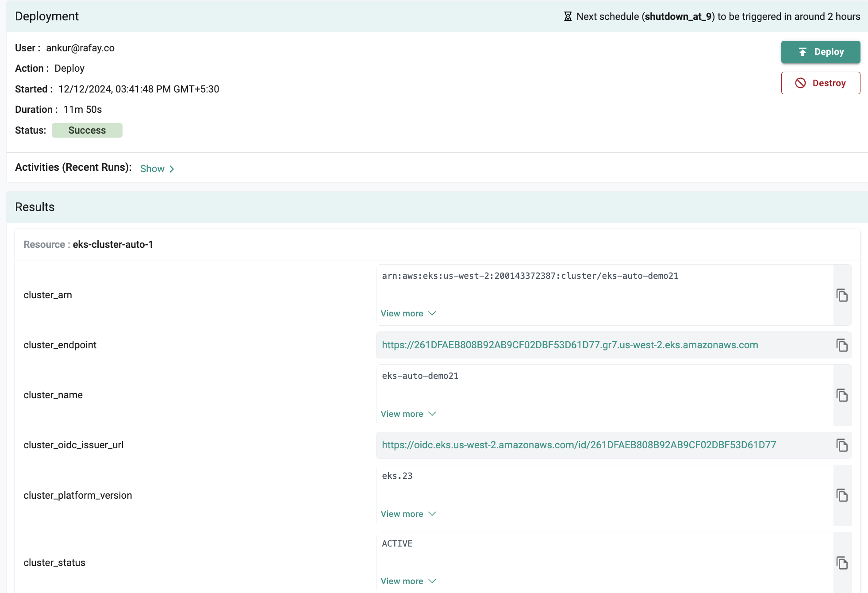
Task: Copy the cluster_status value
Action: click(x=842, y=563)
